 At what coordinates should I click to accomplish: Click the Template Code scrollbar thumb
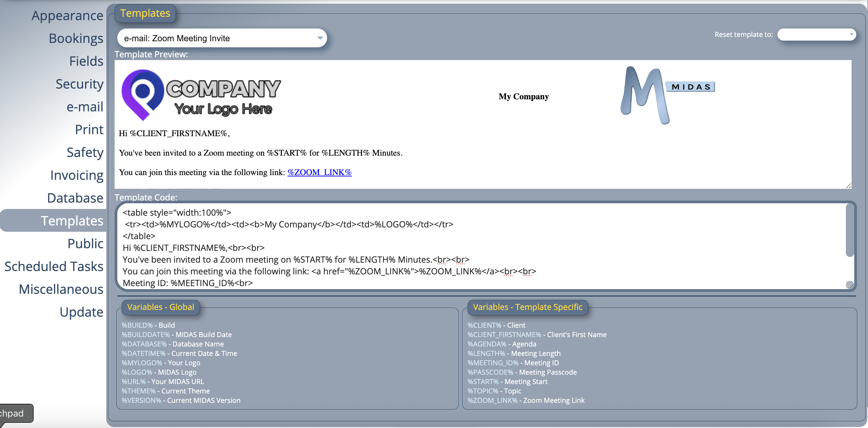pos(850,230)
